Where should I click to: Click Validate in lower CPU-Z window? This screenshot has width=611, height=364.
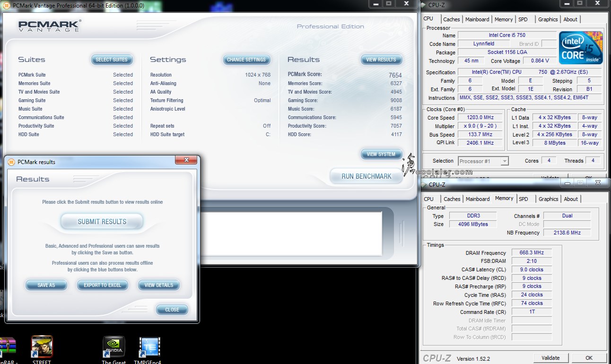[550, 358]
